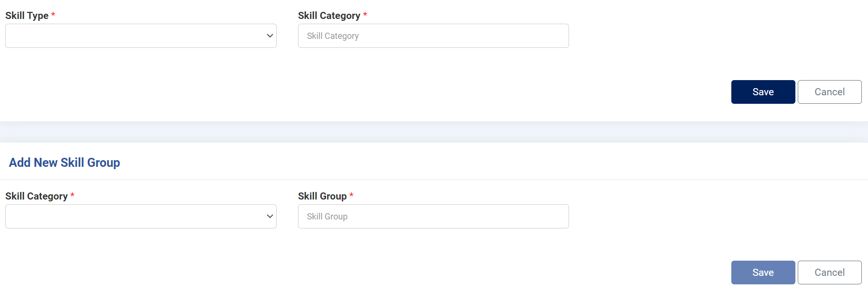868x300 pixels.
Task: Click the red asterisk beside Skill Type
Action: point(53,15)
